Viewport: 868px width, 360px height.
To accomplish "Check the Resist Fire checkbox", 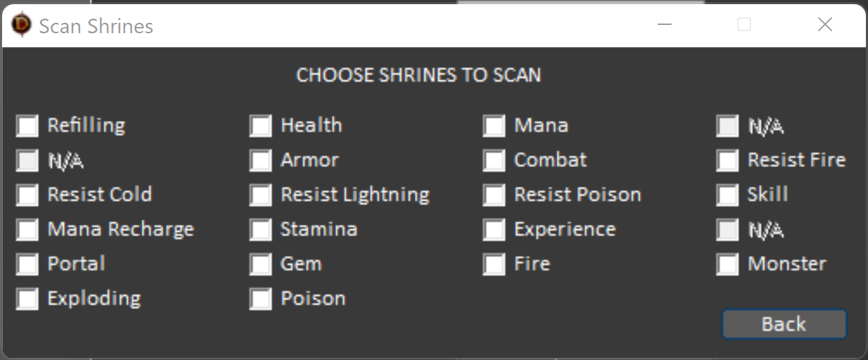I will point(728,161).
